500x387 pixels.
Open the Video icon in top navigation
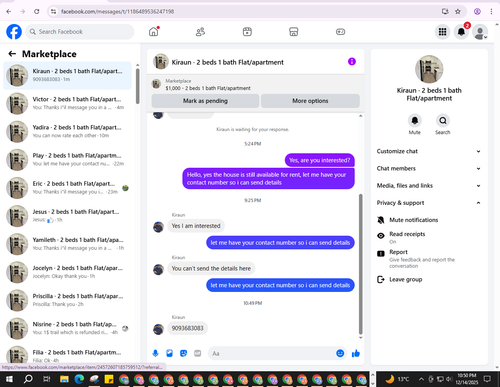[247, 32]
